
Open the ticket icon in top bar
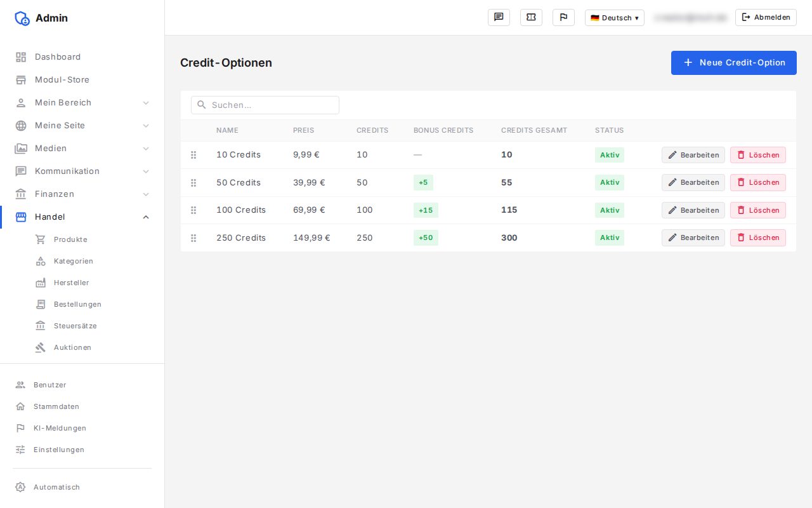[531, 17]
